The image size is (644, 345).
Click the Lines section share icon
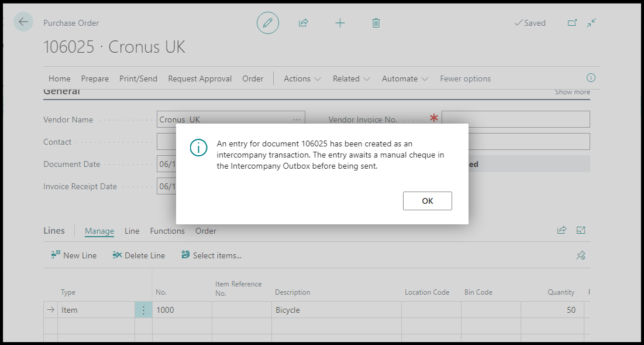pos(562,230)
